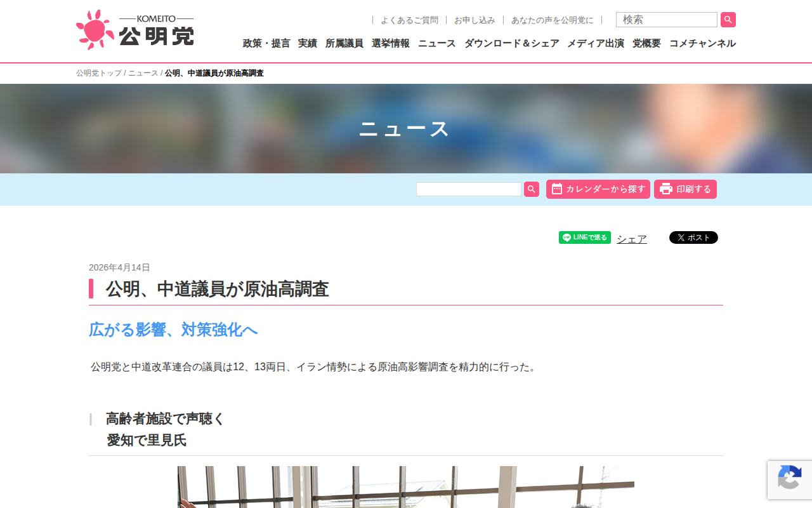The height and width of the screenshot is (508, 812).
Task: Click the article photo thumbnail
Action: [406, 487]
